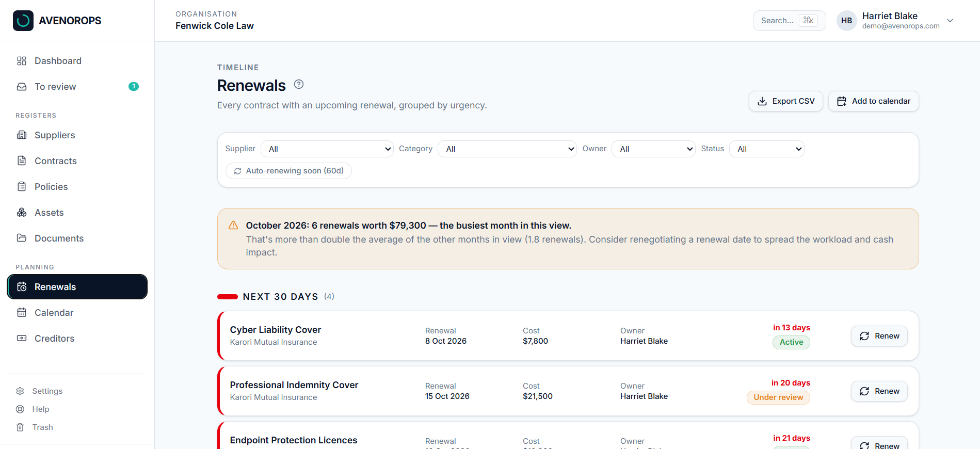The width and height of the screenshot is (980, 449).
Task: Click the Fenwick Cole Law organisation name
Action: click(215, 26)
